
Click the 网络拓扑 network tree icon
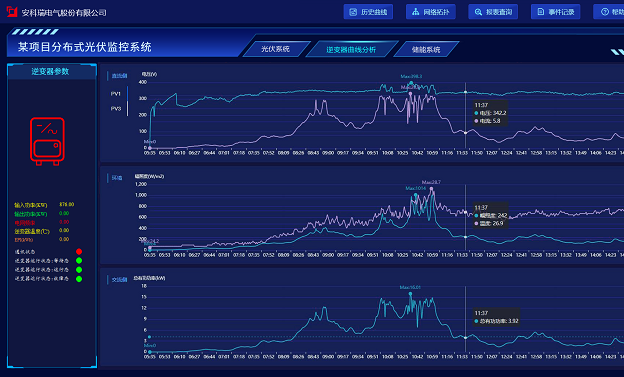(415, 12)
